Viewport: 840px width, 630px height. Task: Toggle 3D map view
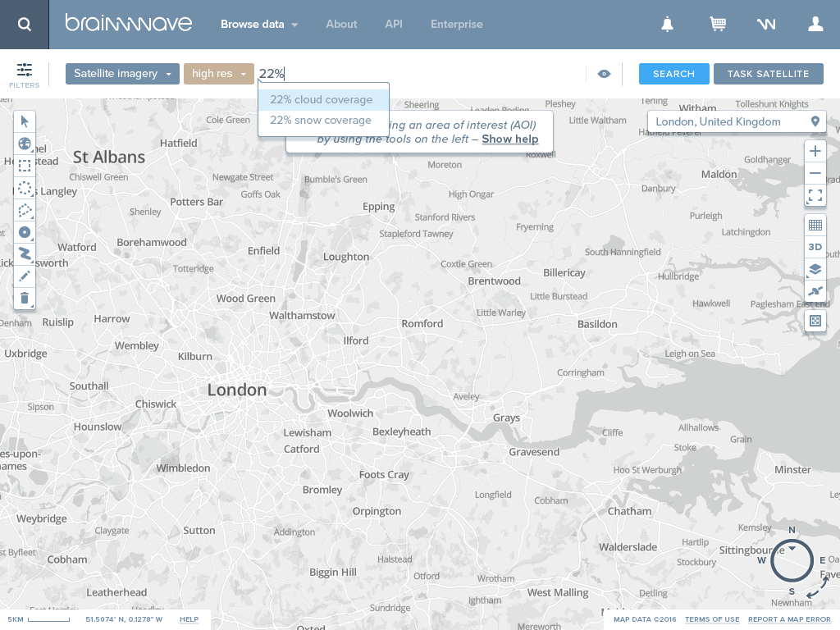(815, 247)
